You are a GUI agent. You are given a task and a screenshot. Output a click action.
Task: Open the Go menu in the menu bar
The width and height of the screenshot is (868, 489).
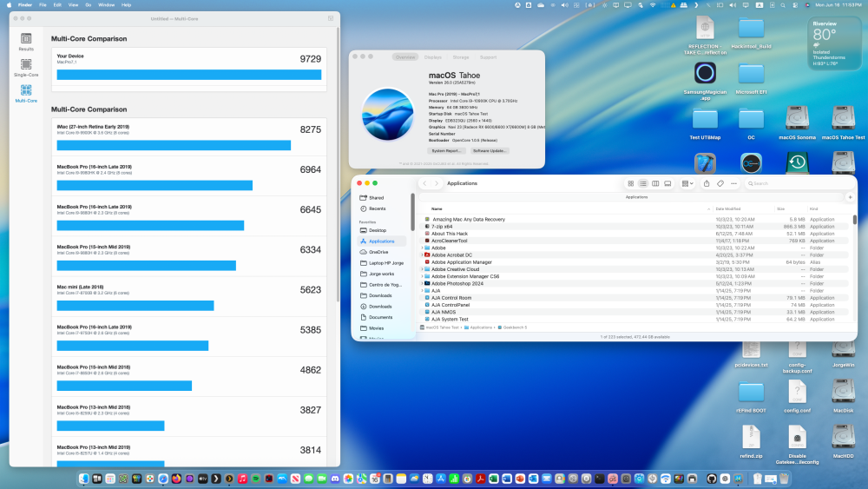(x=88, y=5)
